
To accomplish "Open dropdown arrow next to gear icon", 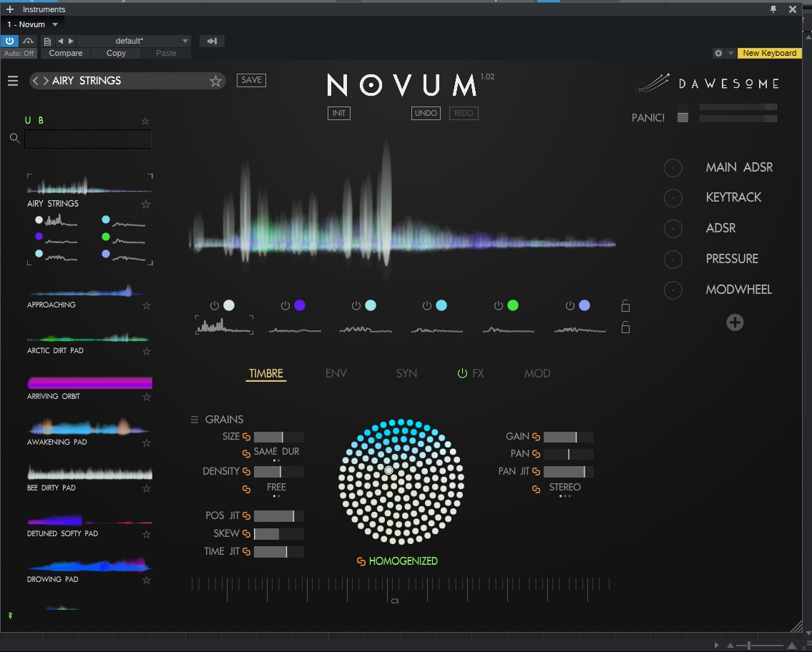I will tap(730, 53).
